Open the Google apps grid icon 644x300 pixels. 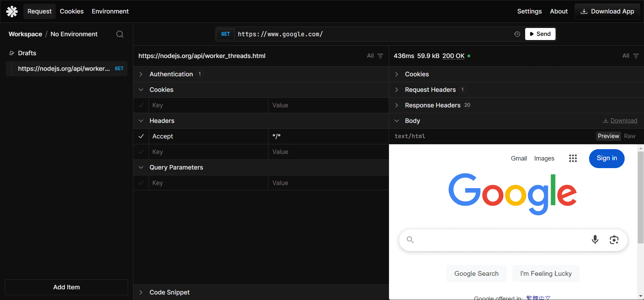click(573, 158)
